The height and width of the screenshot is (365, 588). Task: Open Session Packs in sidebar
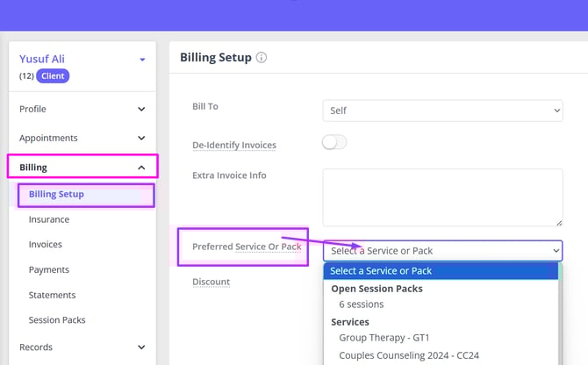point(57,320)
